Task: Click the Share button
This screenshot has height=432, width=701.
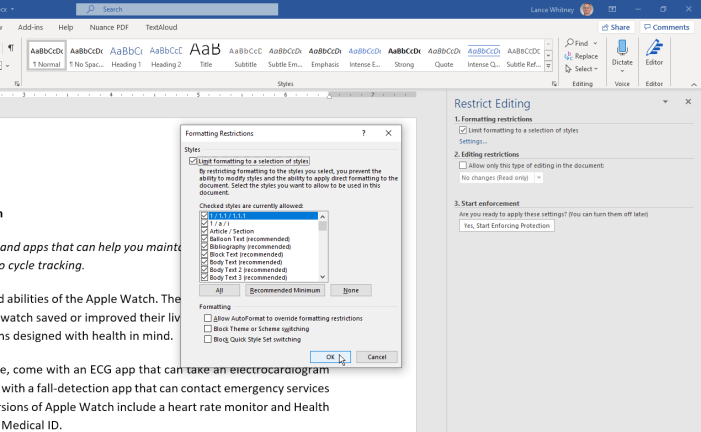Action: click(x=616, y=27)
